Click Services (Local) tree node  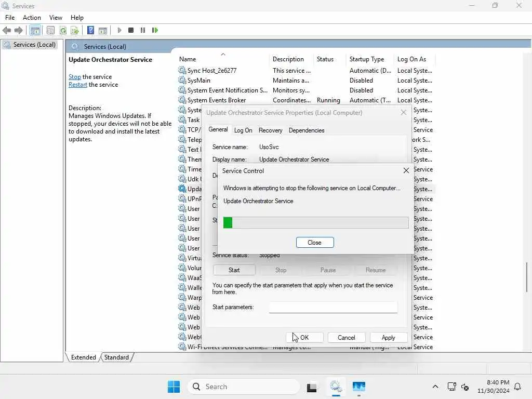pyautogui.click(x=30, y=45)
